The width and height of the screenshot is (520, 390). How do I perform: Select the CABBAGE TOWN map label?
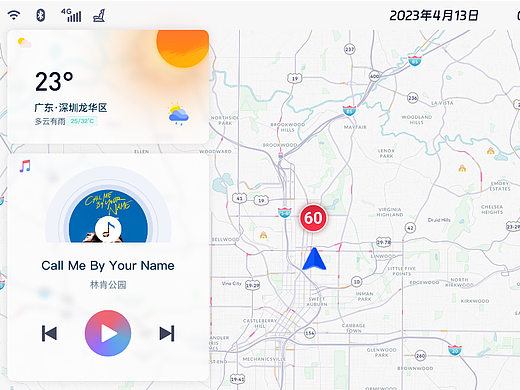point(354,328)
